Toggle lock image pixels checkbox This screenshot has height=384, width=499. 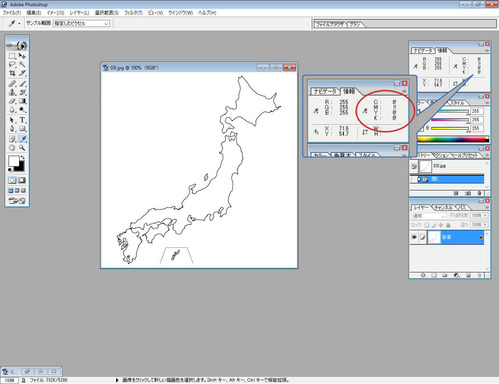coord(434,225)
